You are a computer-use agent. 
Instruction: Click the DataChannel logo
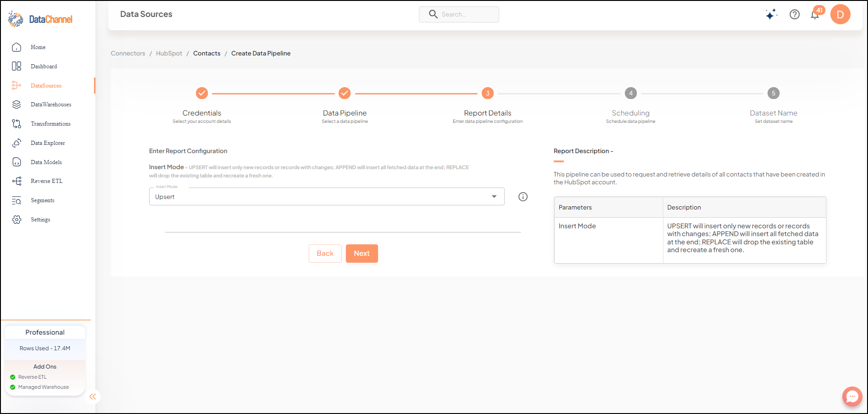tap(40, 19)
